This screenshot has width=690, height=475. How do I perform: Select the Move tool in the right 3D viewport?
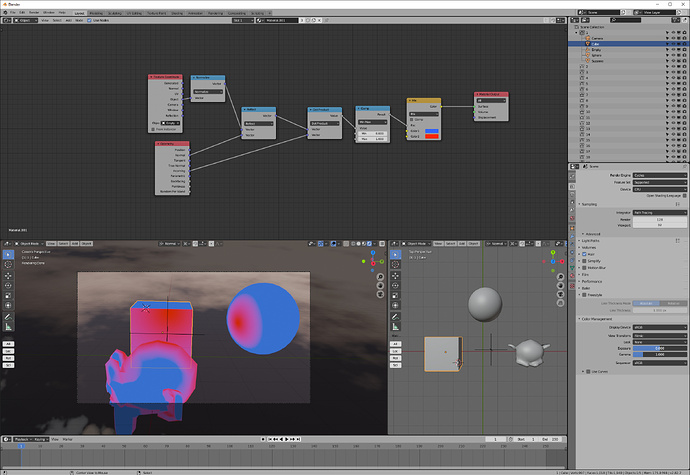[x=396, y=276]
